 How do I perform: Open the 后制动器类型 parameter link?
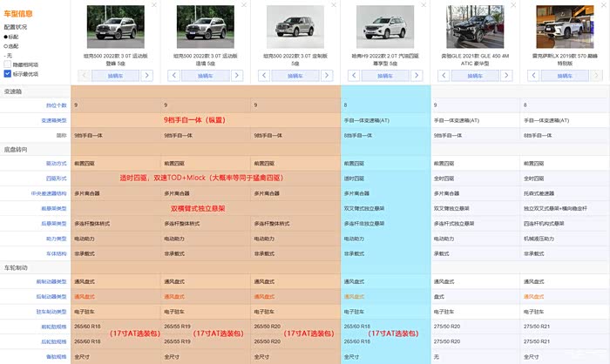pyautogui.click(x=51, y=297)
